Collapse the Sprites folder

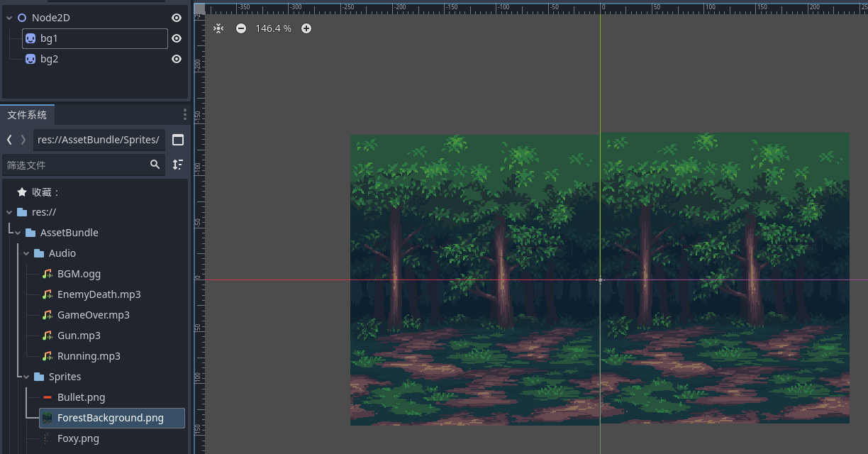[26, 377]
